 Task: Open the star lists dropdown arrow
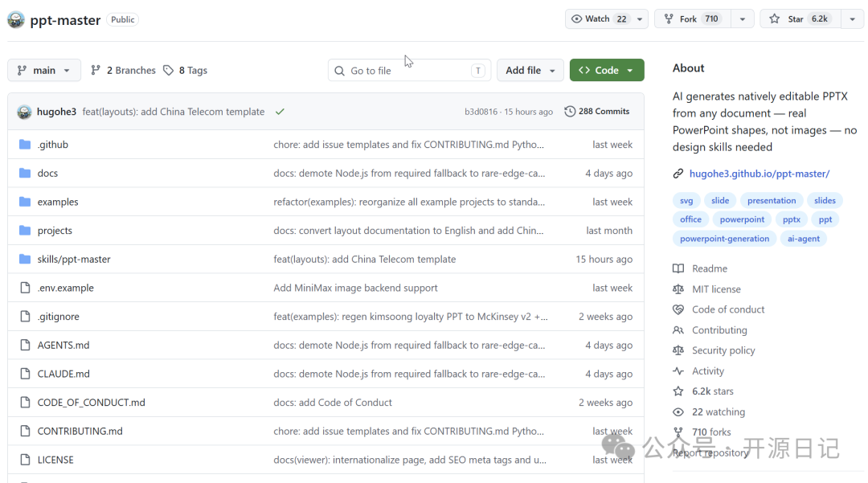[x=852, y=19]
